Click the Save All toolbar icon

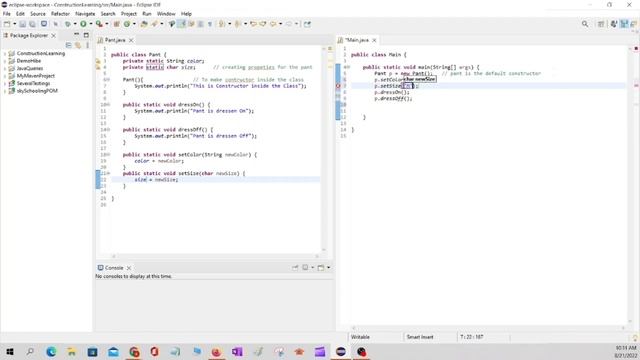[32, 24]
